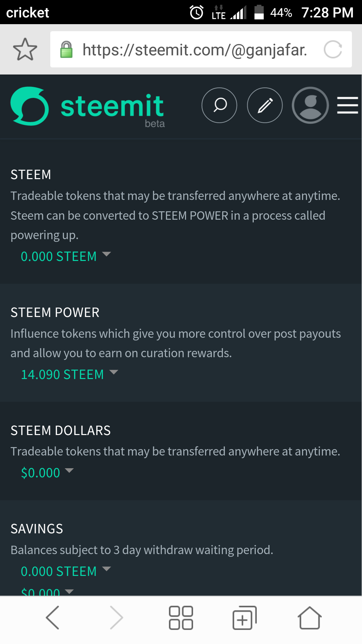The image size is (362, 644).
Task: Add new tab with plus icon
Action: coord(245,618)
